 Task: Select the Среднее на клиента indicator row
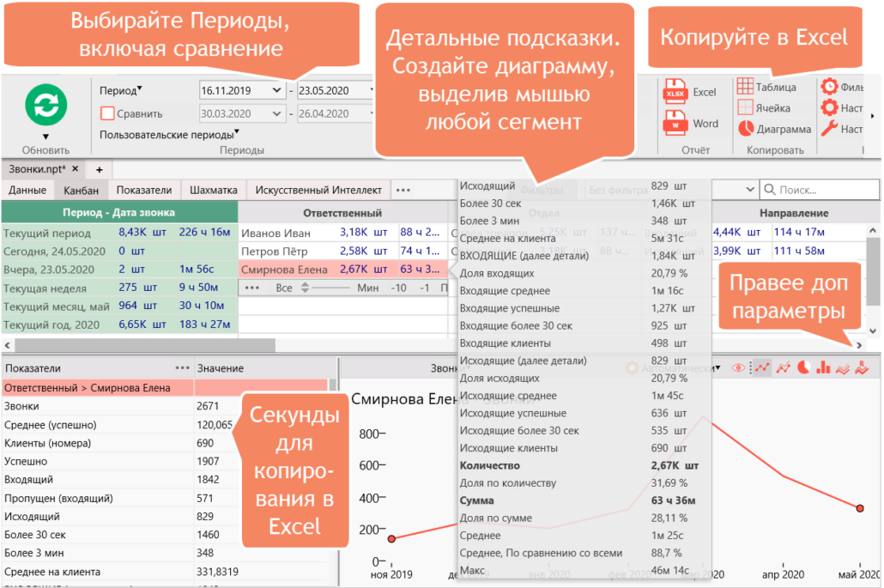(x=165, y=572)
